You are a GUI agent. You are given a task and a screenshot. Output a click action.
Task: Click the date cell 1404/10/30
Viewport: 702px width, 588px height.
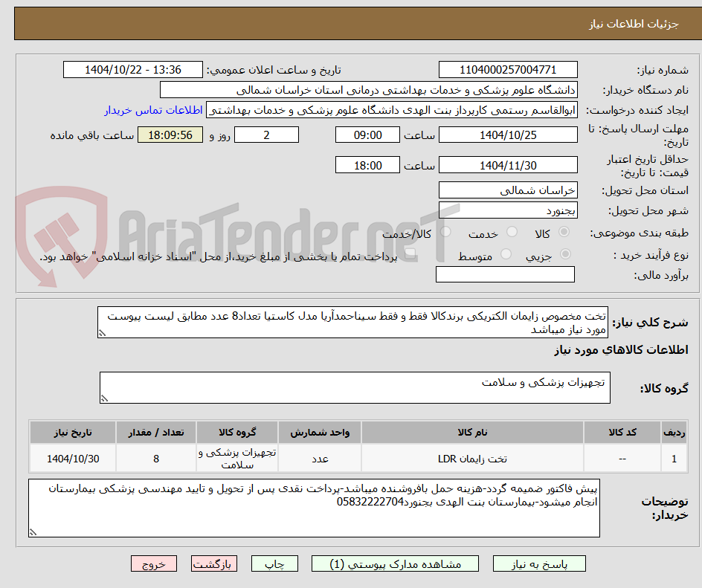73,459
